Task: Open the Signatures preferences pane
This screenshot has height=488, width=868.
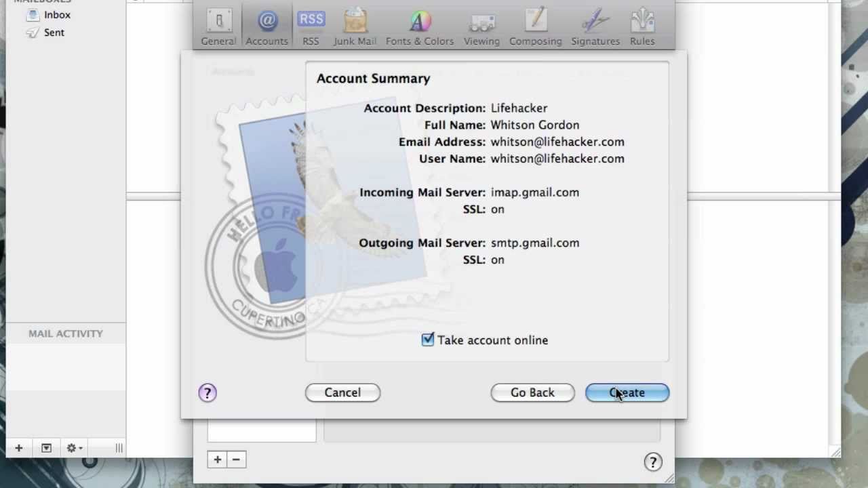Action: [x=595, y=27]
